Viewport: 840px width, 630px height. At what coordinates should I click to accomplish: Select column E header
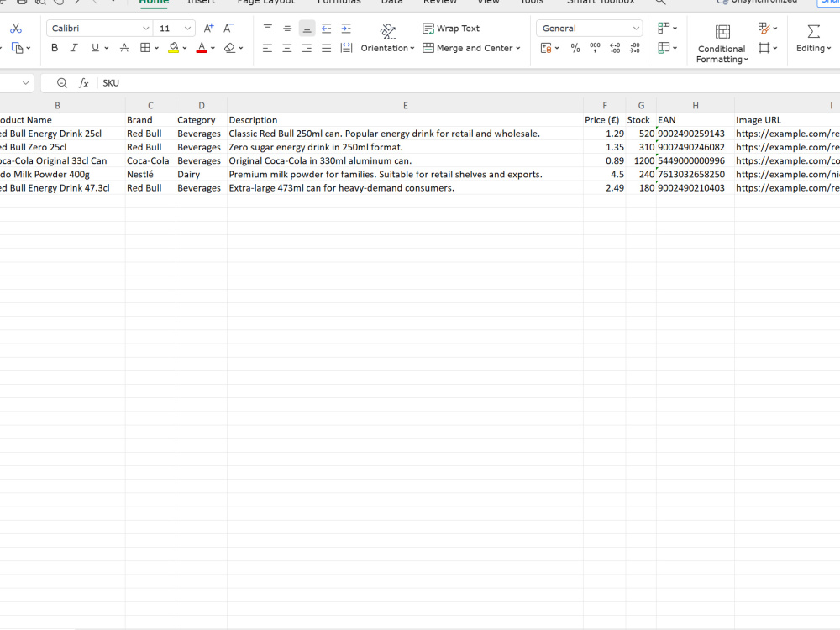405,106
